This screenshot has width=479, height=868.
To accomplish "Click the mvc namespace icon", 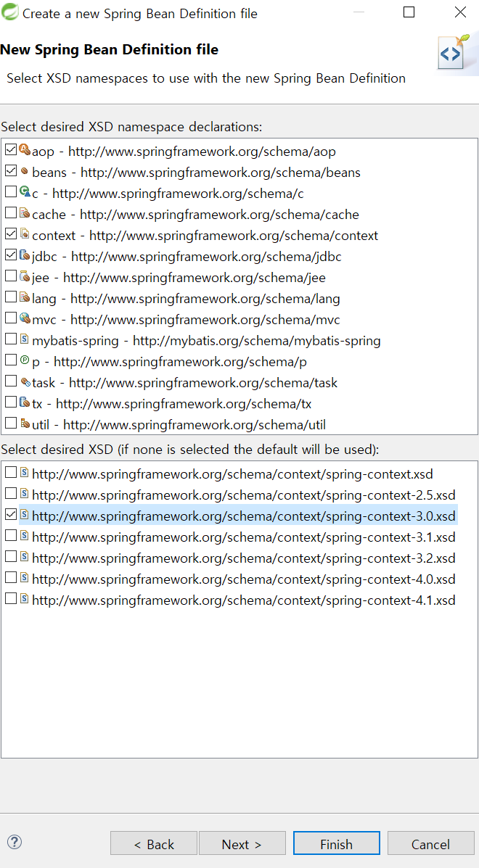I will [x=25, y=319].
